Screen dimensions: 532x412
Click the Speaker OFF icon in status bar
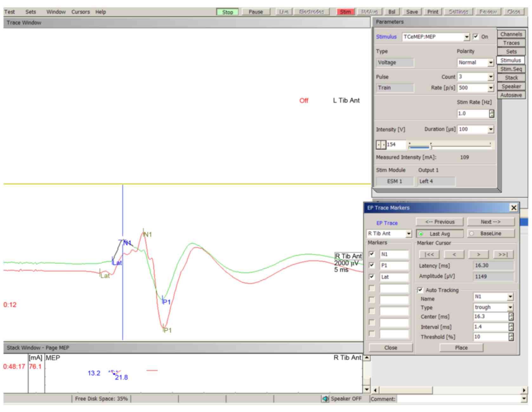click(x=325, y=399)
